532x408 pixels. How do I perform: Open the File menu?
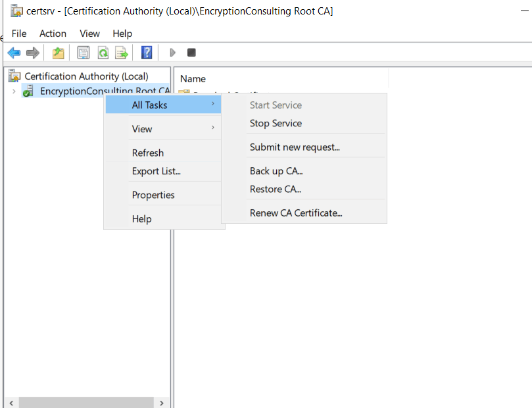[x=19, y=34]
